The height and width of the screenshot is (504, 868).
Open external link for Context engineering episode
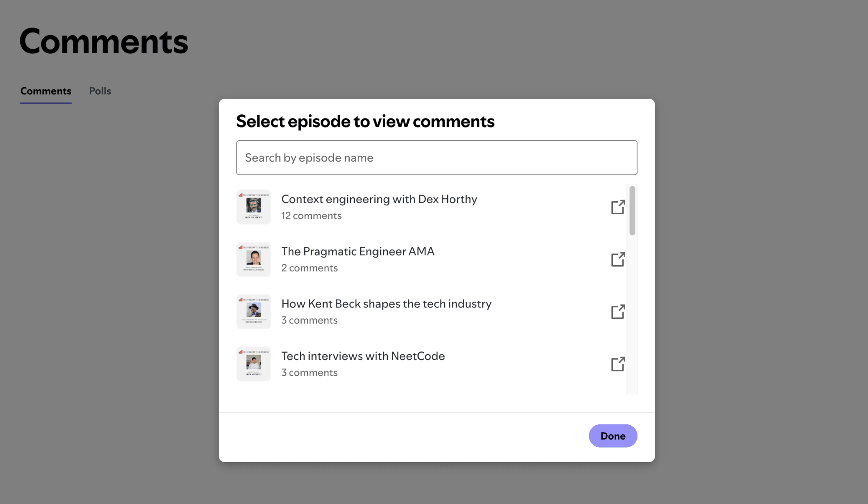pos(618,207)
